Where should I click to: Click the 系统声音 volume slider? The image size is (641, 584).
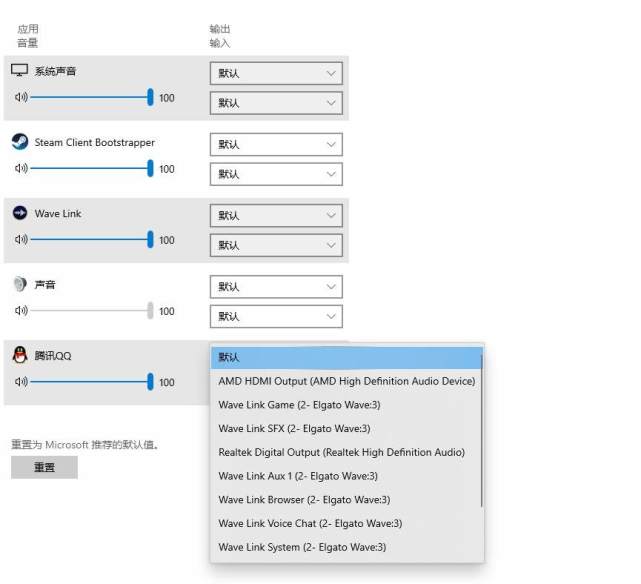click(x=92, y=97)
